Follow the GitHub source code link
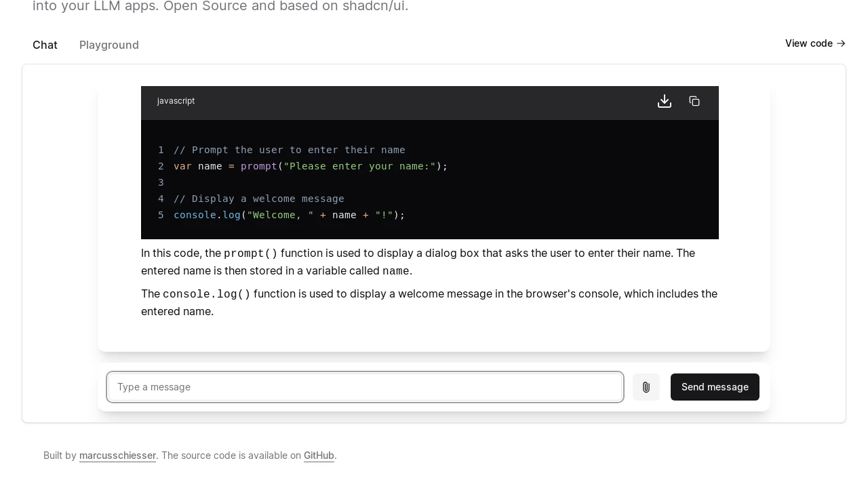This screenshot has width=868, height=488. [319, 455]
